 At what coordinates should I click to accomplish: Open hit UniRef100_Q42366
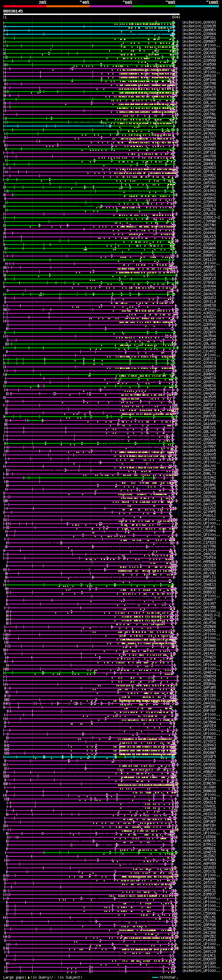point(199,932)
